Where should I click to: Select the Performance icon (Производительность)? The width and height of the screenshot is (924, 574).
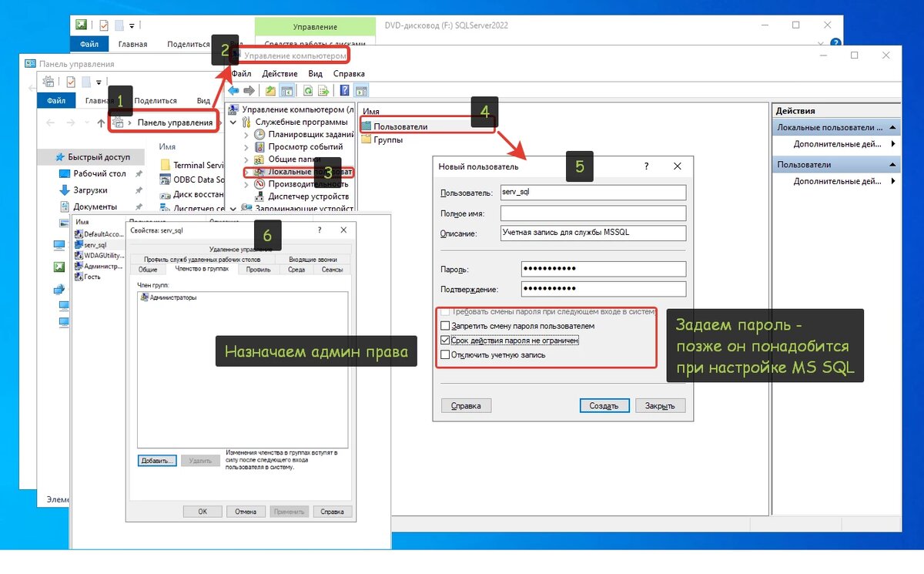click(x=259, y=183)
